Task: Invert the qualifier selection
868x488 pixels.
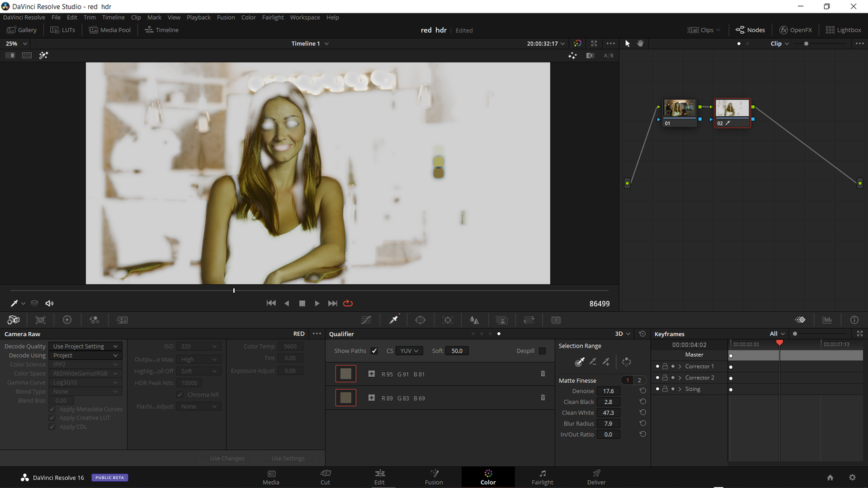Action: click(627, 362)
